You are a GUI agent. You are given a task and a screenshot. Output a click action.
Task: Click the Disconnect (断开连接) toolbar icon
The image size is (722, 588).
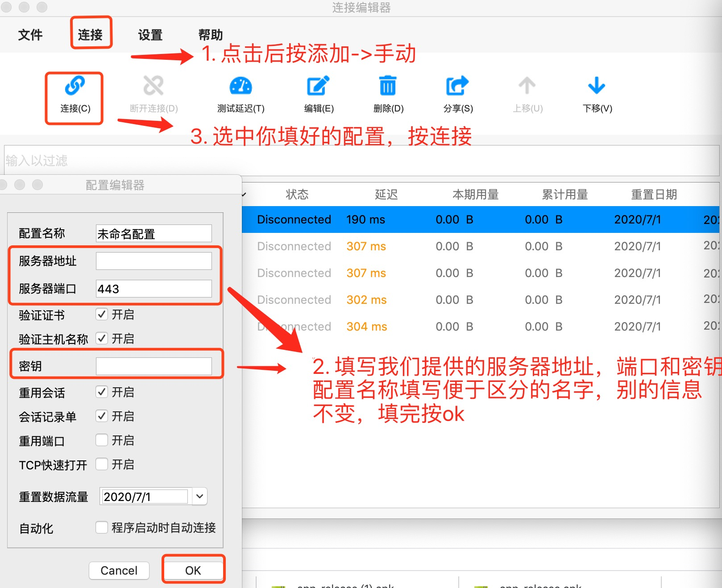pyautogui.click(x=154, y=87)
